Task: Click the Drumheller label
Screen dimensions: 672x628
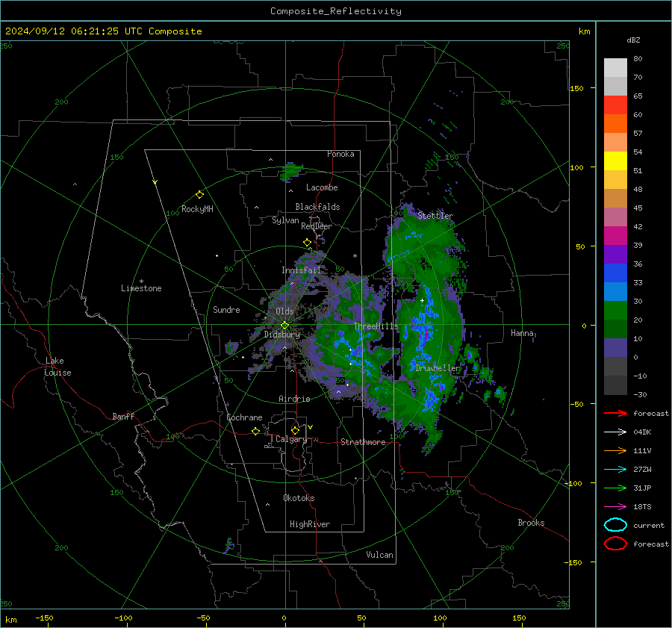Action: coord(438,368)
